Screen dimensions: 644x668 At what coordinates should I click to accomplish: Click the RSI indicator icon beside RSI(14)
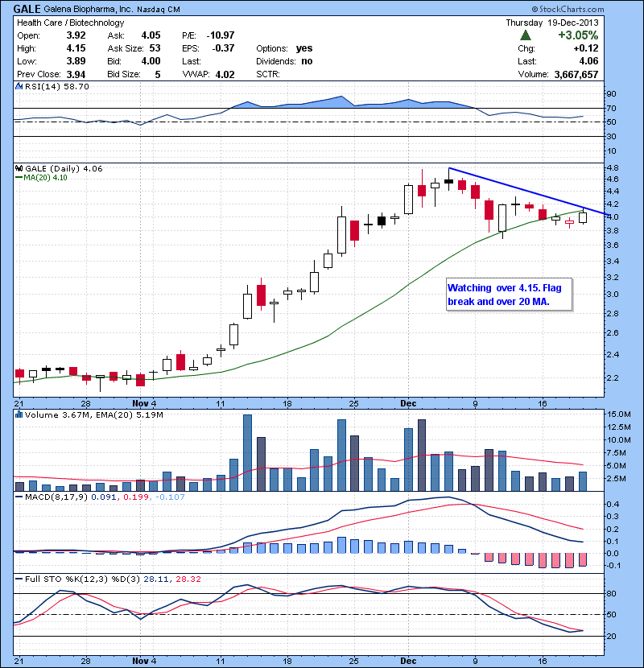(x=19, y=86)
